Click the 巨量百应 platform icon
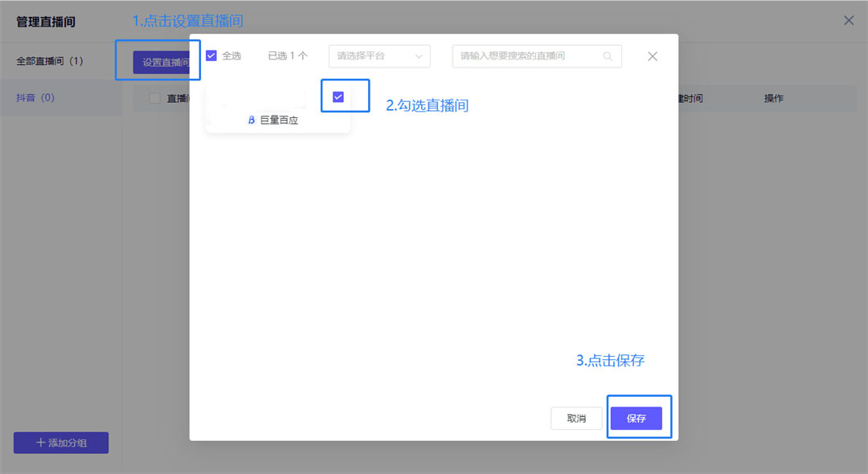868x474 pixels. [x=249, y=120]
